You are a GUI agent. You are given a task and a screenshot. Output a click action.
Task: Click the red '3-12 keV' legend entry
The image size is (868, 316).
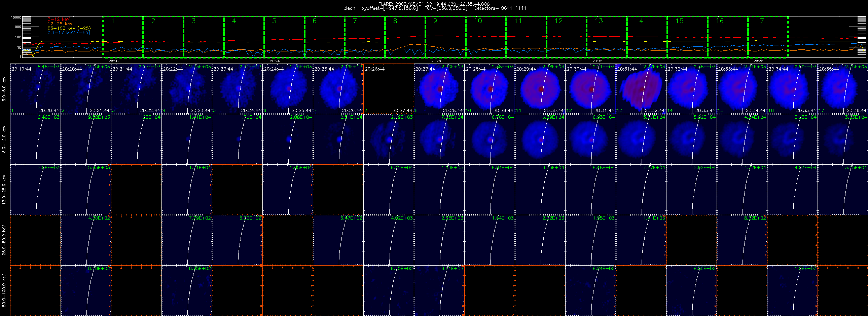point(59,19)
